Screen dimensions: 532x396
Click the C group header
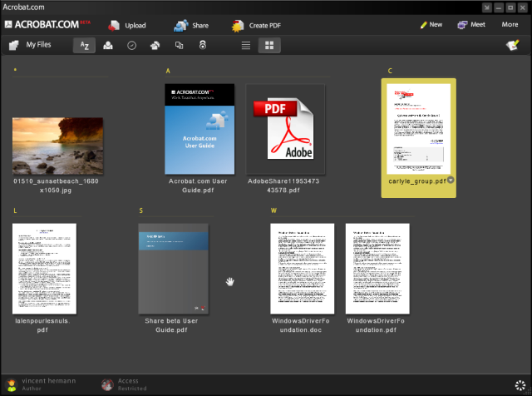[390, 71]
